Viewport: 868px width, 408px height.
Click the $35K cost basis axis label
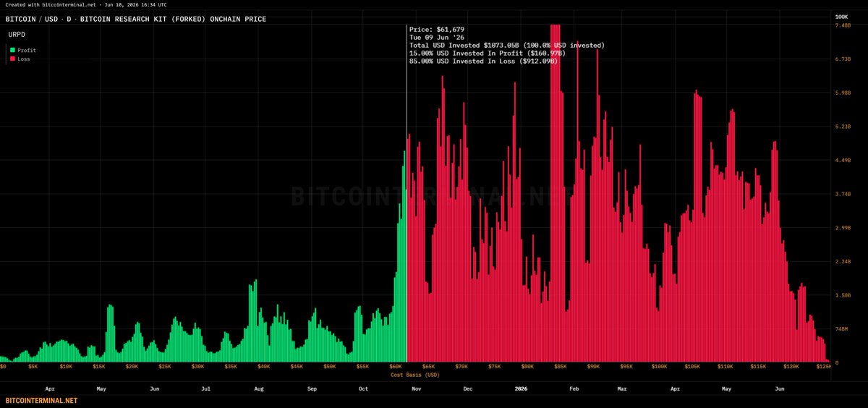click(231, 367)
